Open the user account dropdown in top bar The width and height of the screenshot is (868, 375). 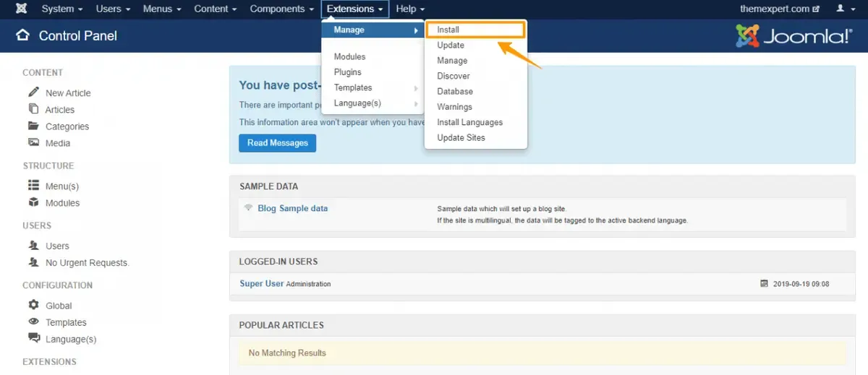[844, 9]
